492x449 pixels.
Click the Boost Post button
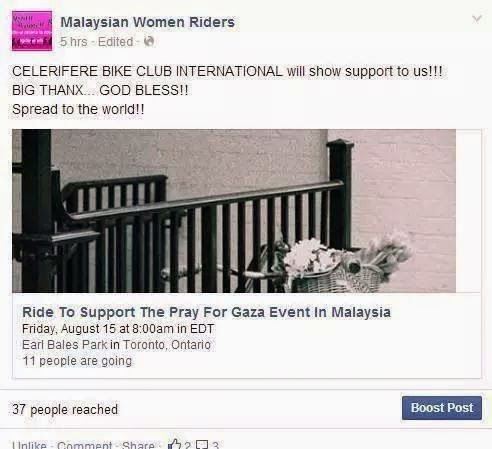tap(442, 408)
